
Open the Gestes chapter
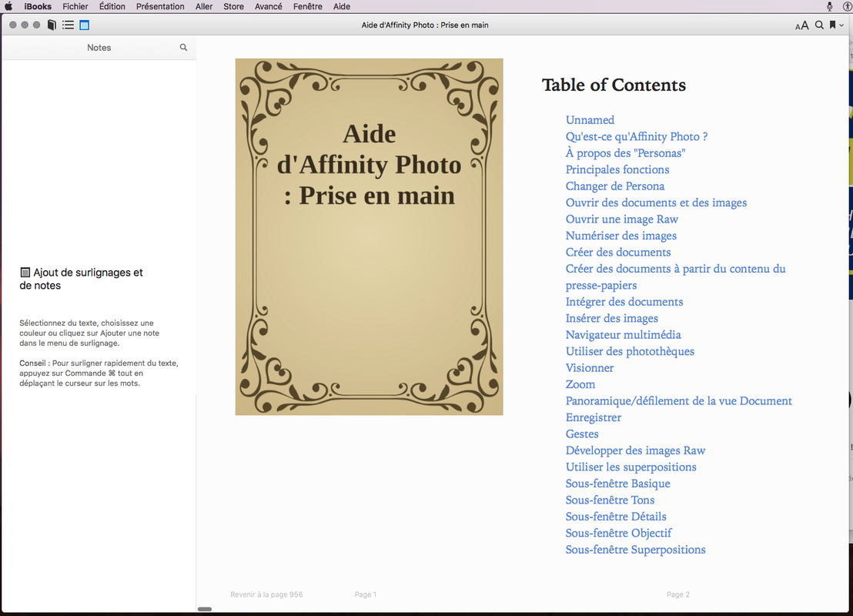[x=581, y=434]
